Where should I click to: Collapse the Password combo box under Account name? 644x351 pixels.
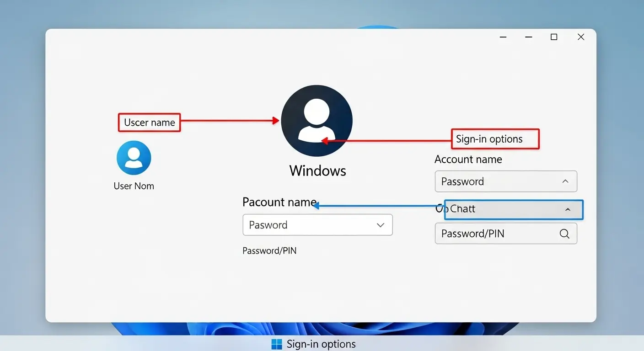pyautogui.click(x=506, y=181)
